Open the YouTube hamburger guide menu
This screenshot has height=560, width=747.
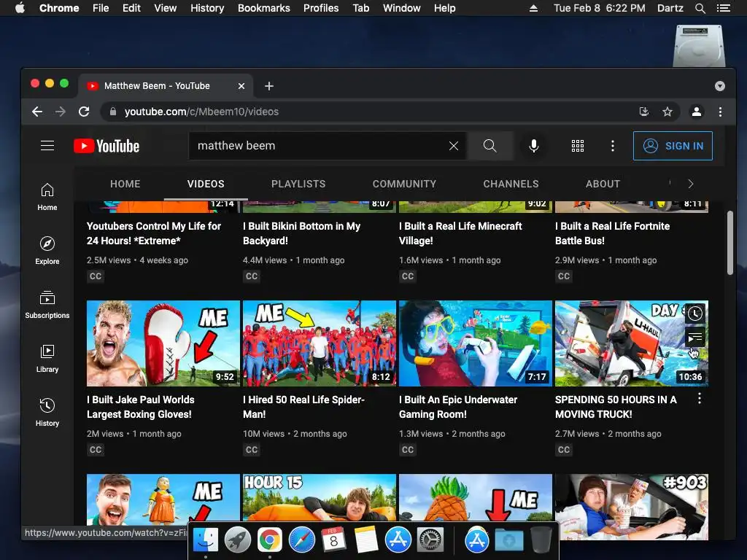47,146
